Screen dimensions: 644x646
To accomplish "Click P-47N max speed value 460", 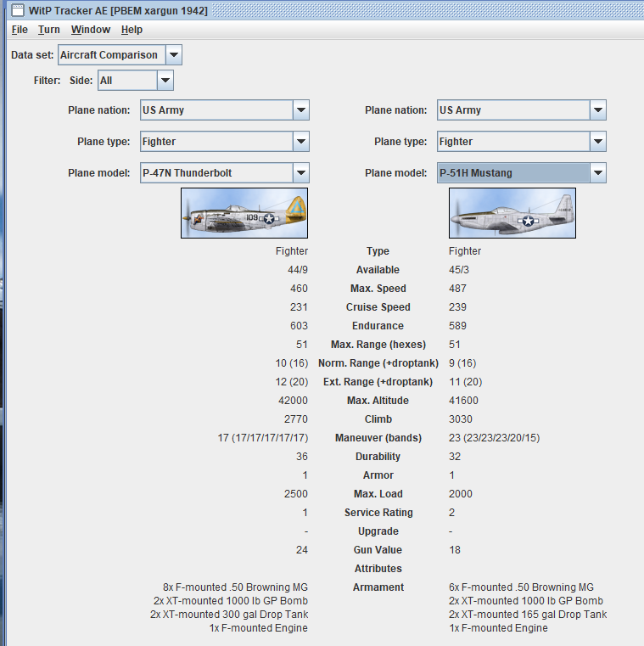I will tap(299, 289).
